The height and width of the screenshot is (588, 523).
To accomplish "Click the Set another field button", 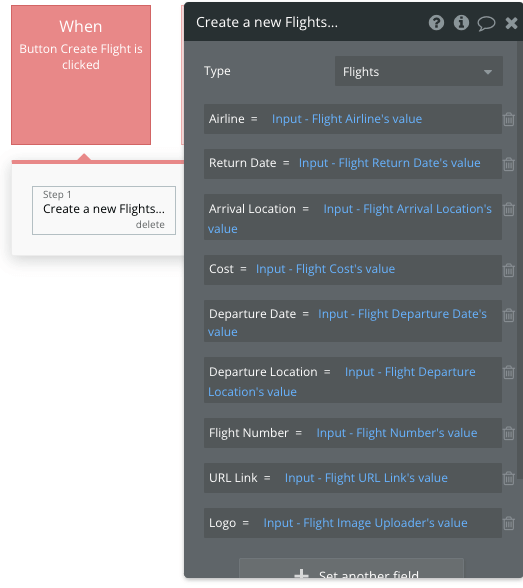I will [351, 569].
